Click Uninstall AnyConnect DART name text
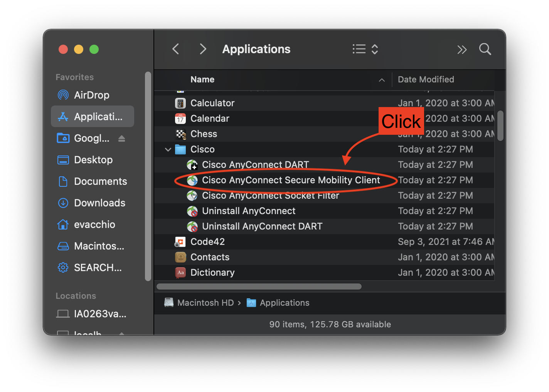Image resolution: width=549 pixels, height=392 pixels. pos(262,226)
